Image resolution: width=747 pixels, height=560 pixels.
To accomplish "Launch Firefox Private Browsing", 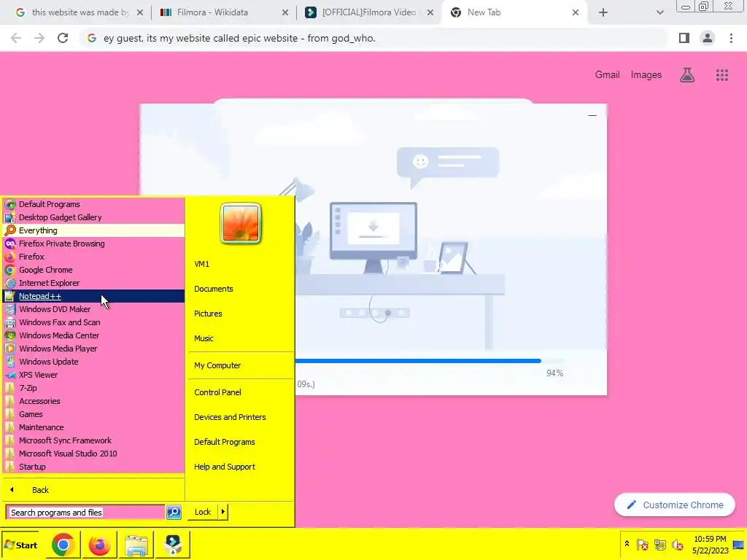I will (x=93, y=244).
